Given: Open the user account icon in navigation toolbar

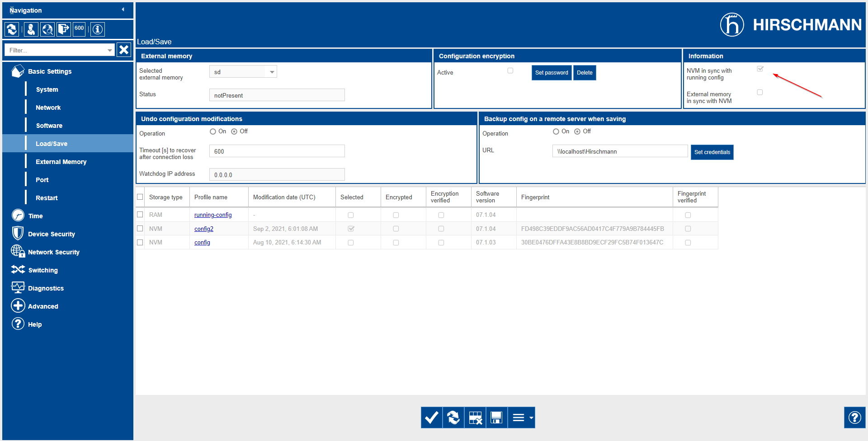Looking at the screenshot, I should click(x=31, y=29).
